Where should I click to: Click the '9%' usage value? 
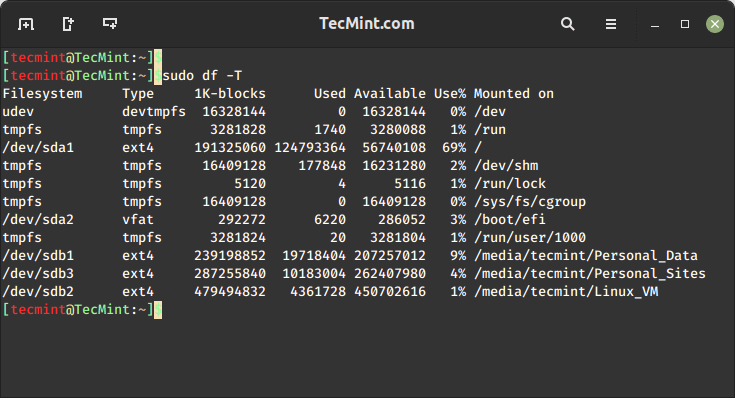458,255
